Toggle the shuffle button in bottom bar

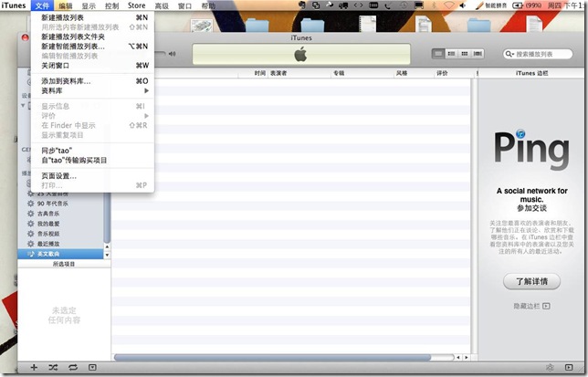coord(53,368)
